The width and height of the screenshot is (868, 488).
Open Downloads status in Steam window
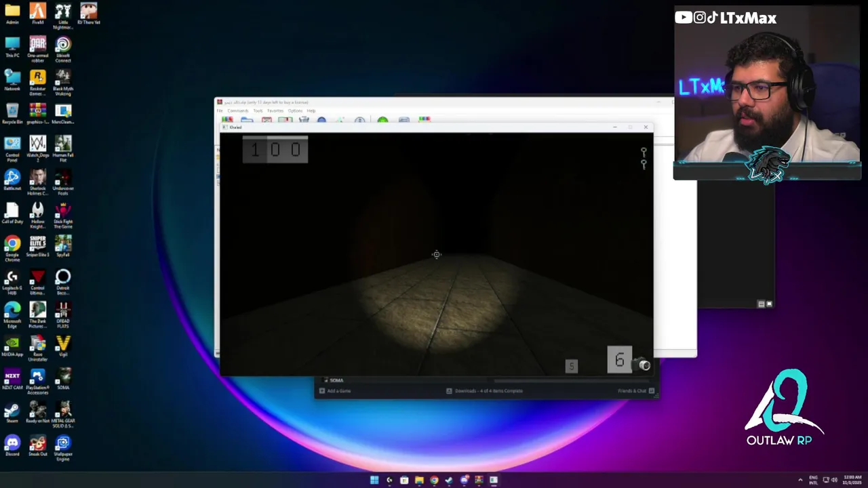pyautogui.click(x=484, y=391)
